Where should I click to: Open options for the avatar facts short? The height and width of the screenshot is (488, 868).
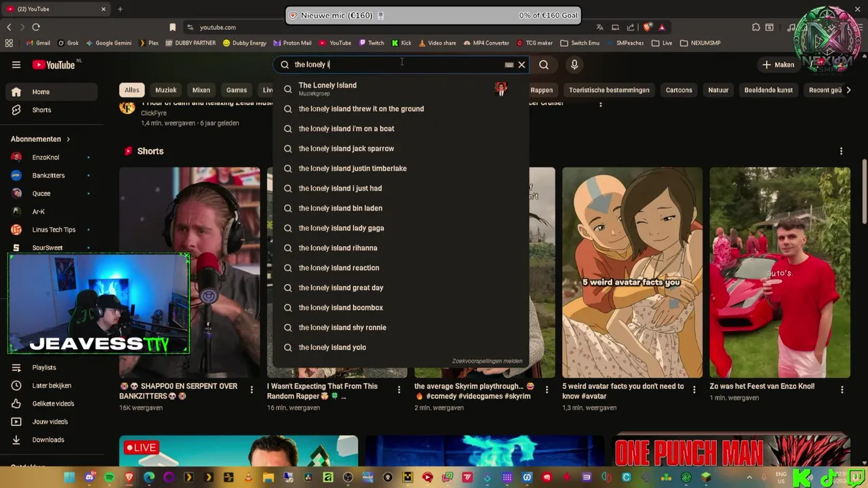pyautogui.click(x=694, y=390)
